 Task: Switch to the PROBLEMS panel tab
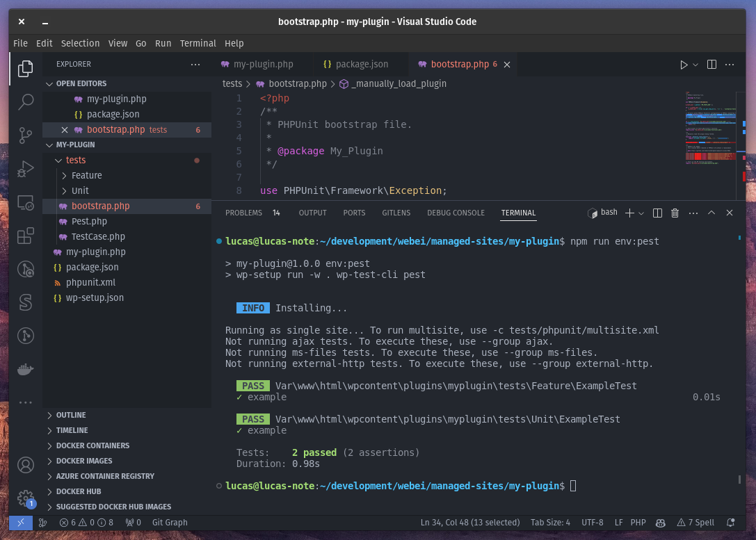pyautogui.click(x=243, y=213)
